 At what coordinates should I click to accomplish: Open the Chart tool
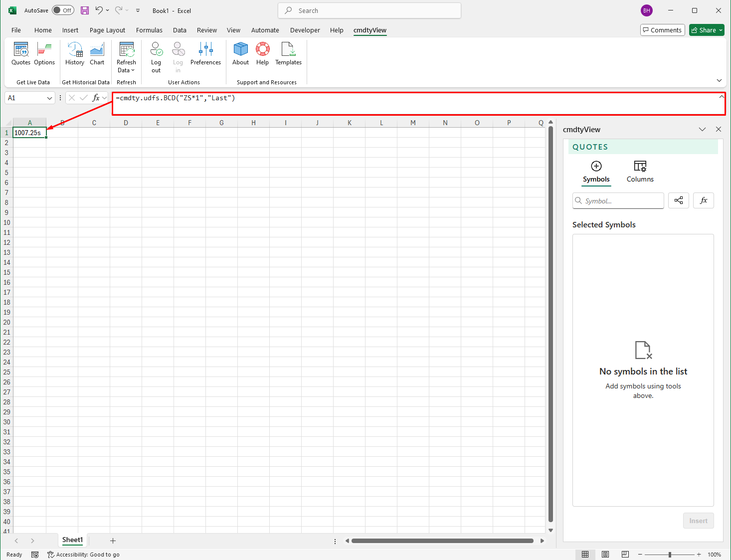tap(97, 54)
